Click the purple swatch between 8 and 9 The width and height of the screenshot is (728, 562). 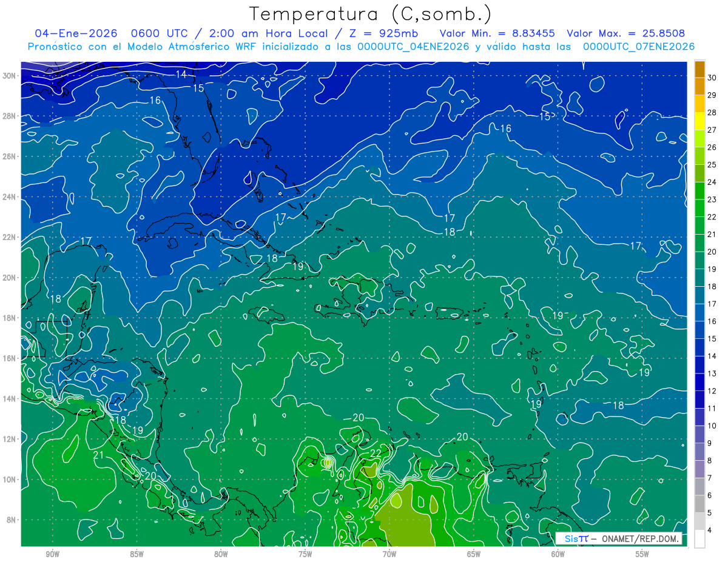point(699,452)
